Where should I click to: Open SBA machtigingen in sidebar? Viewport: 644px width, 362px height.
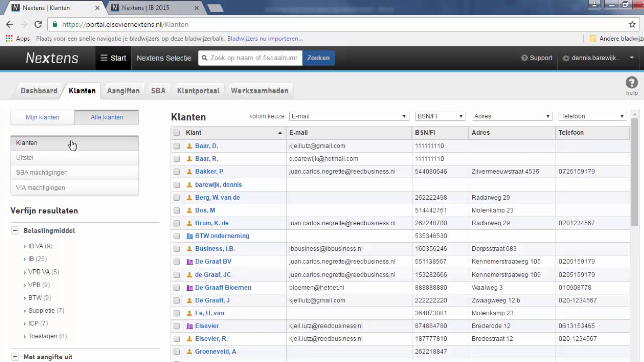click(x=74, y=172)
